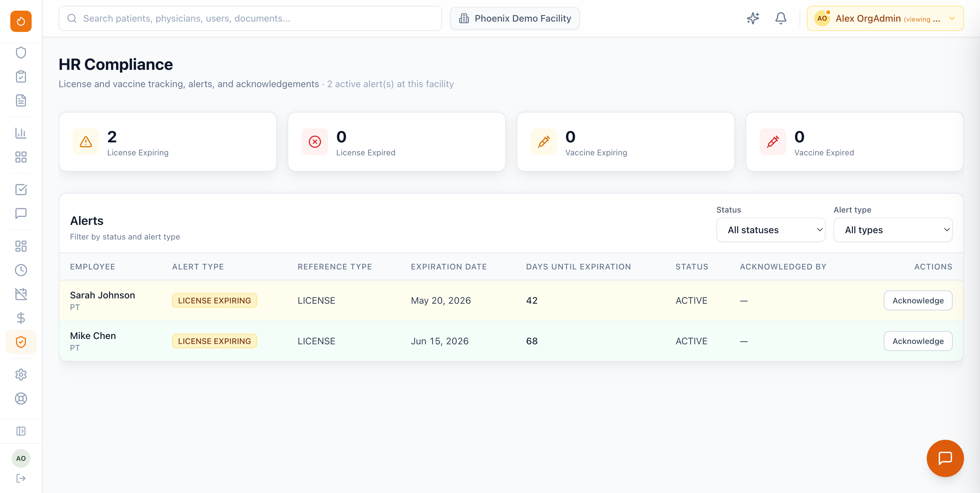Select the HR Compliance shield-check icon
This screenshot has height=493, width=980.
point(21,342)
